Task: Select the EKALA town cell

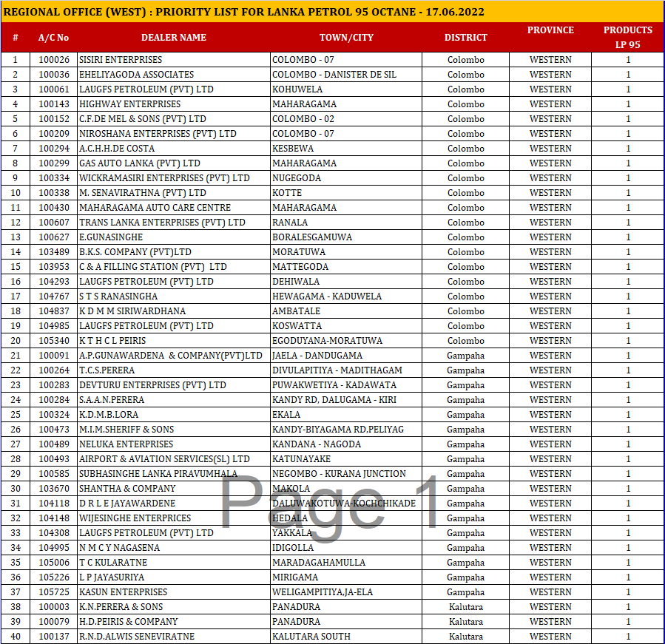Action: coord(346,415)
